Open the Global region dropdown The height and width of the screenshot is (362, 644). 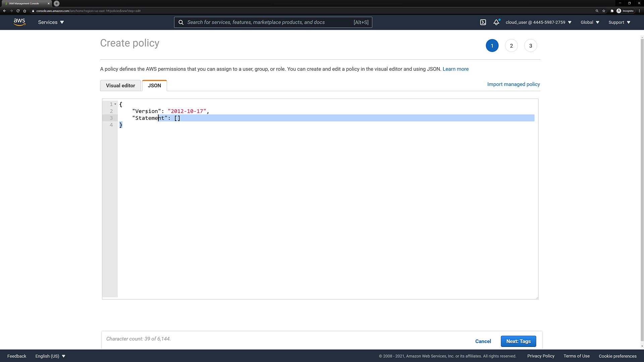[x=590, y=22]
